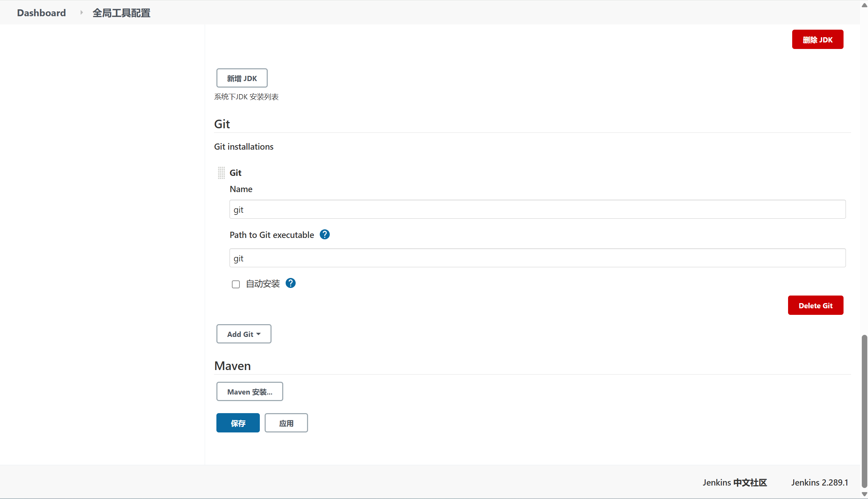Go to Dashboard breadcrumb
This screenshot has height=499, width=868.
point(41,13)
